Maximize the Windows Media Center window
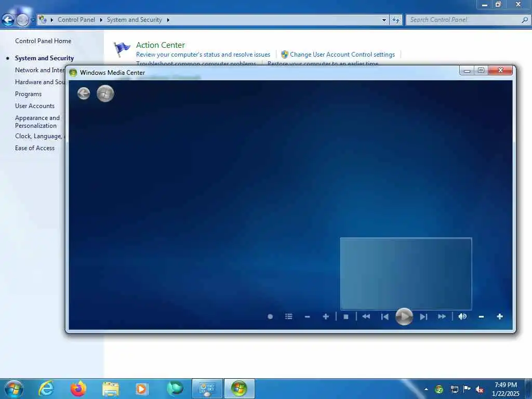The width and height of the screenshot is (532, 399). pyautogui.click(x=481, y=70)
